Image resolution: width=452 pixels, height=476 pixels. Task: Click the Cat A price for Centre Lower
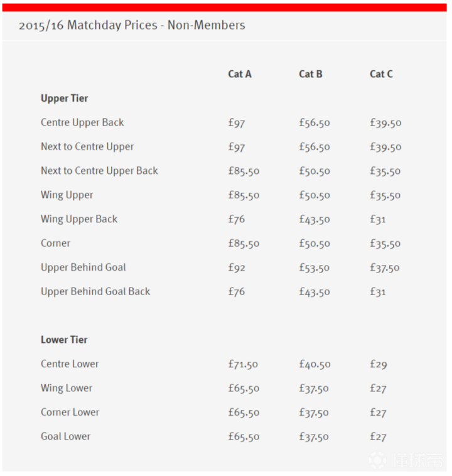coord(243,364)
